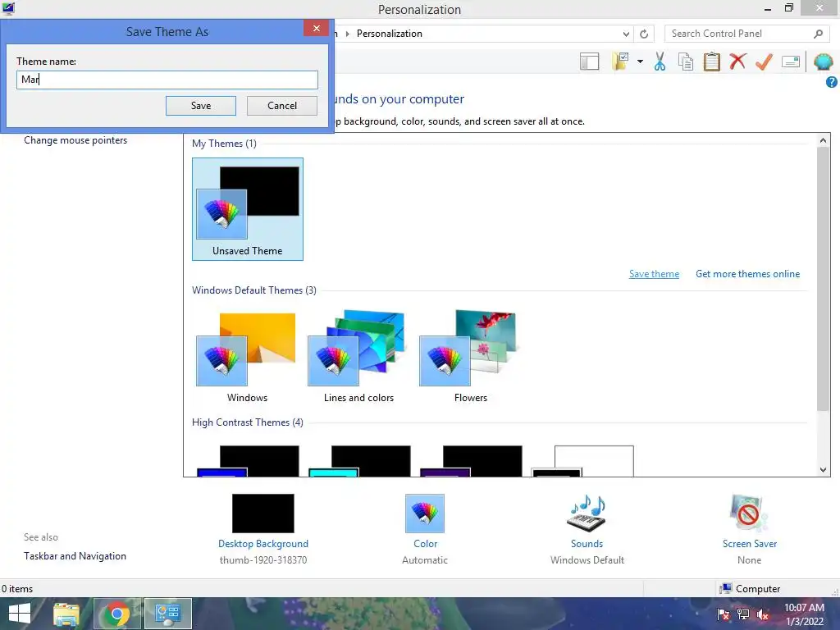Cancel the Save Theme As dialog
840x630 pixels.
(x=282, y=106)
